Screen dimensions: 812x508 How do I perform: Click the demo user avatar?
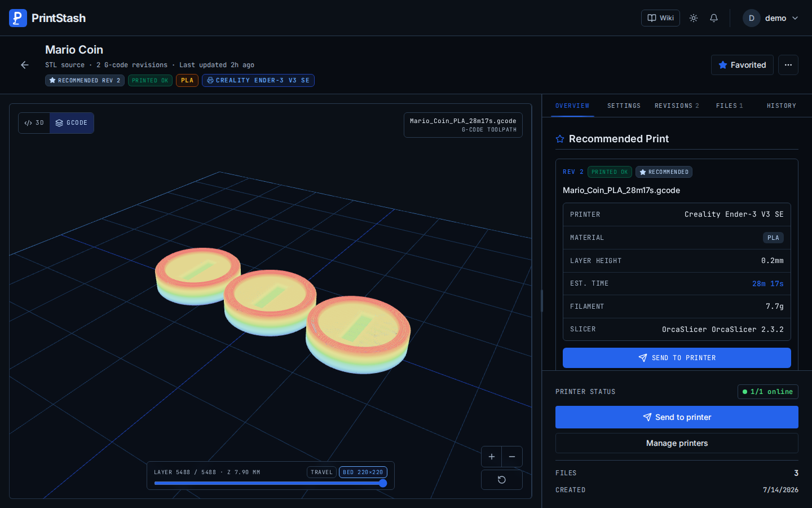(752, 18)
